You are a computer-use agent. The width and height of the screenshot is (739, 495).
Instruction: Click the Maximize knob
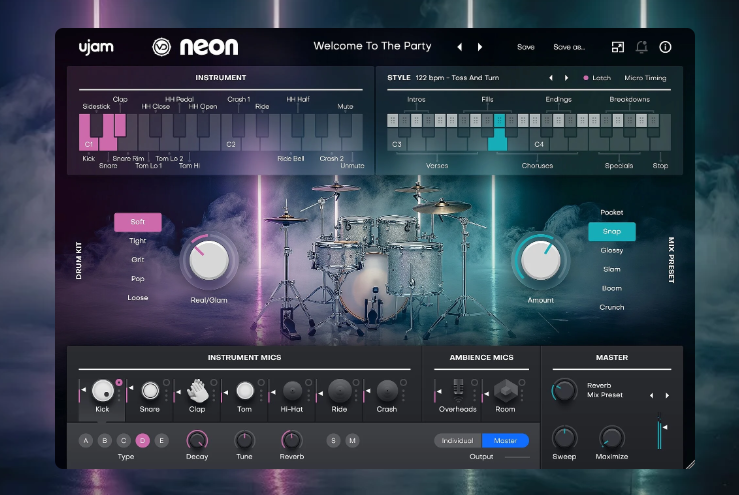(x=611, y=437)
